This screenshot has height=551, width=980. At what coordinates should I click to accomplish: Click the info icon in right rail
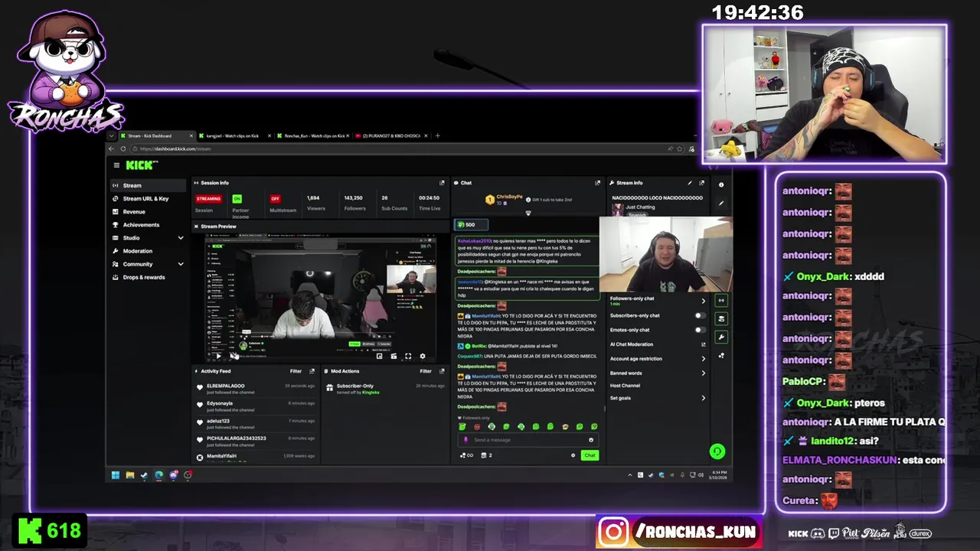pos(721,184)
